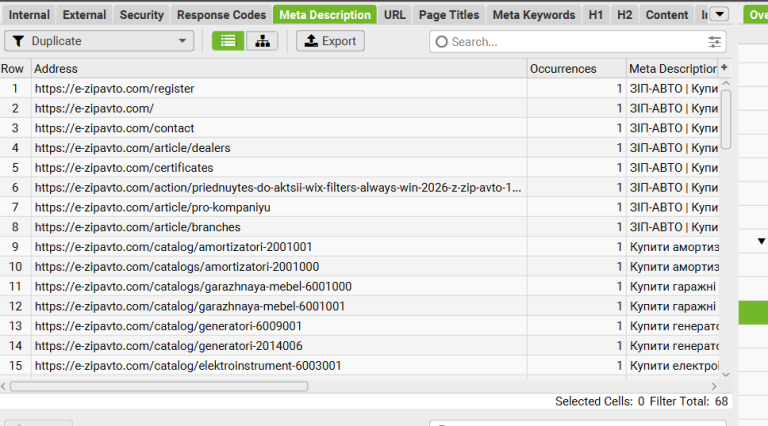
Task: Click scroll left arrow of horizontal scrollbar
Action: [4, 386]
